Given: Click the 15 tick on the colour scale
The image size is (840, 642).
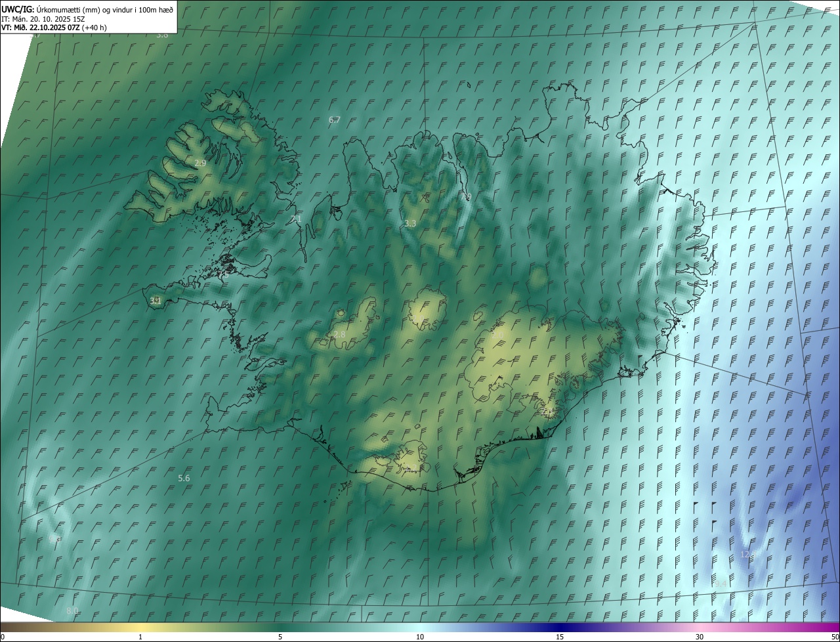Looking at the screenshot, I should pyautogui.click(x=560, y=637).
